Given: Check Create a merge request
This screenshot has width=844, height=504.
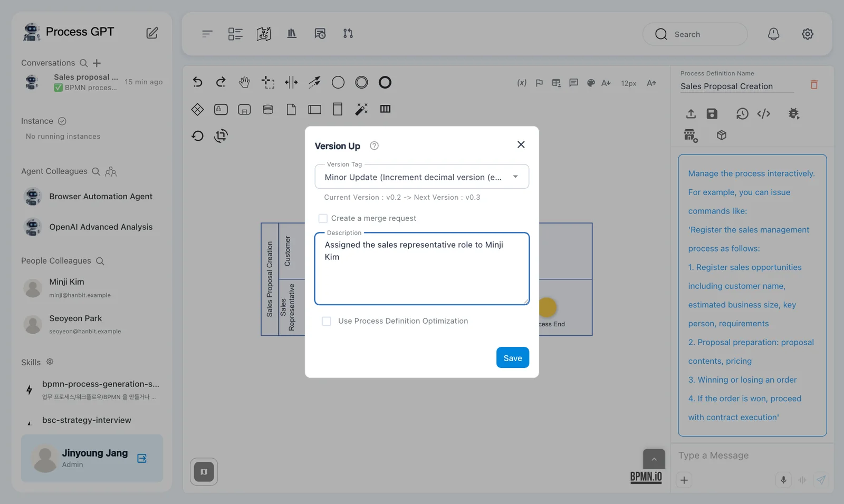Looking at the screenshot, I should click(x=323, y=218).
